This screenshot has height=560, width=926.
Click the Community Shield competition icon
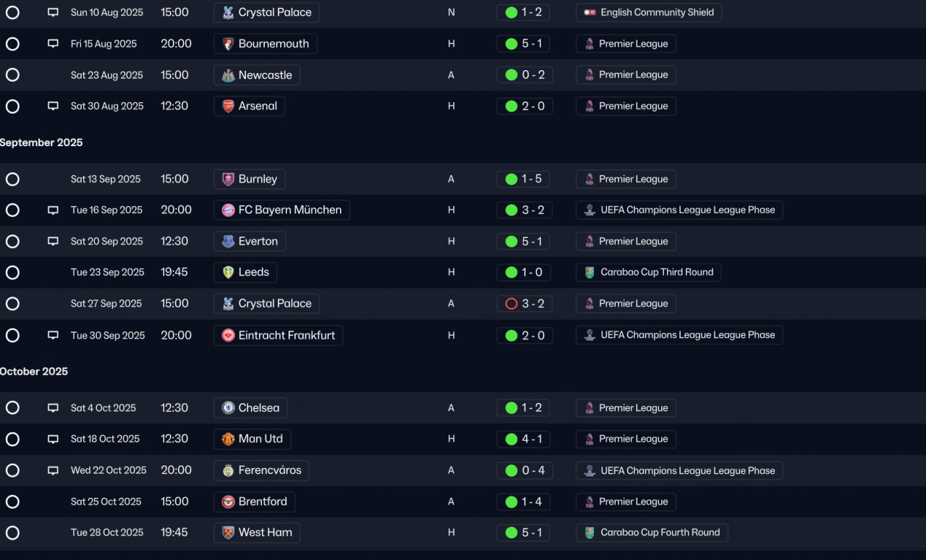(590, 12)
